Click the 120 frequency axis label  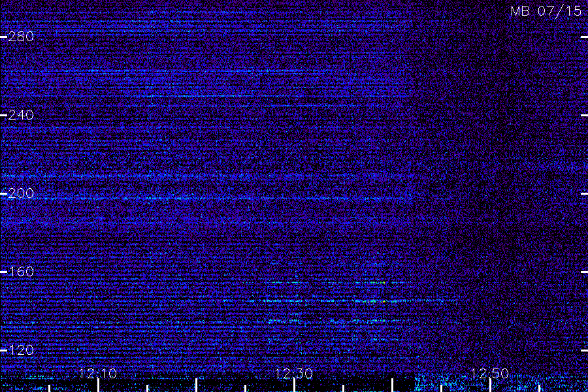pyautogui.click(x=21, y=350)
